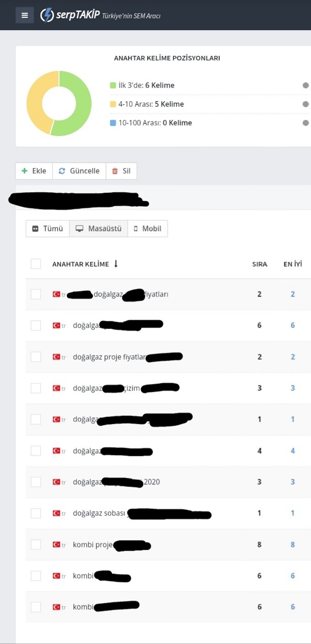311x644 pixels.
Task: Sort table by SIRA column
Action: (x=260, y=264)
